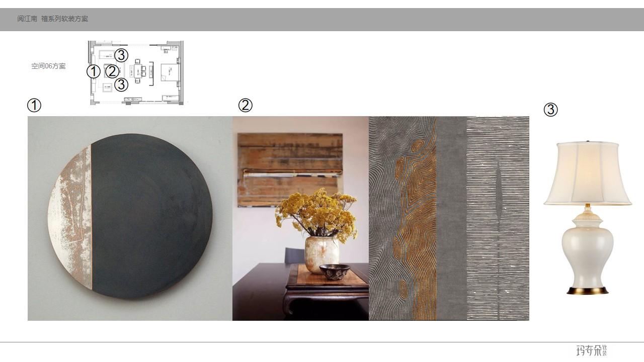
Task: Select the rustic wooden painting on the wall
Action: (x=290, y=170)
